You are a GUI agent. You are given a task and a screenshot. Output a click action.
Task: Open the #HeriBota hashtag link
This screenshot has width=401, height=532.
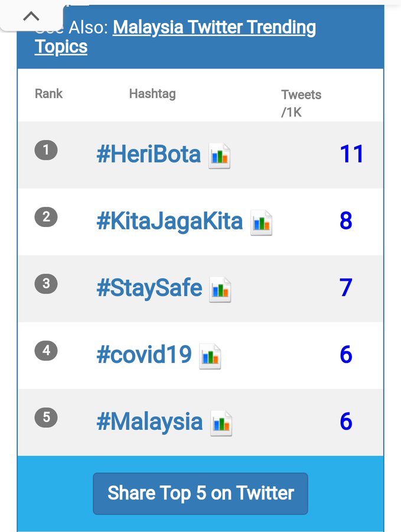pos(149,154)
